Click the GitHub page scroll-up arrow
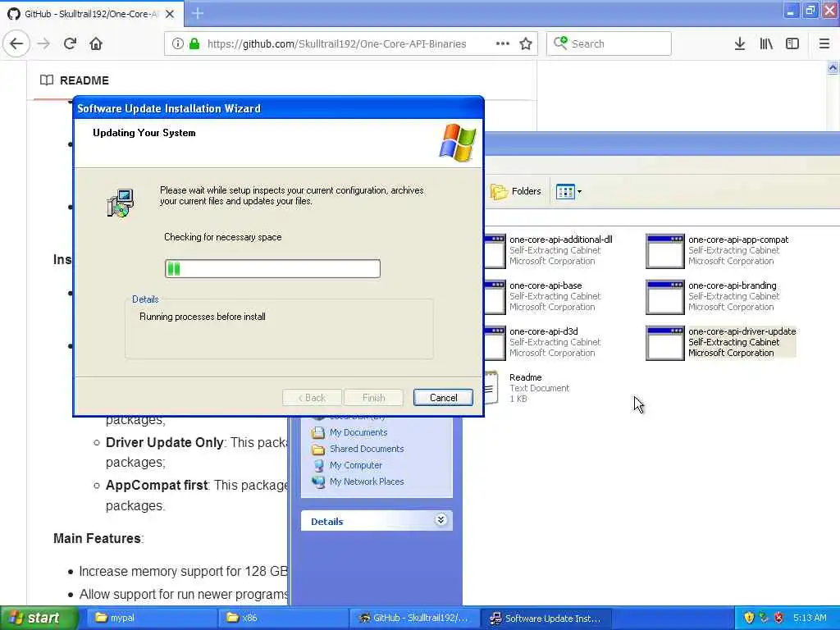This screenshot has height=630, width=840. 833,67
